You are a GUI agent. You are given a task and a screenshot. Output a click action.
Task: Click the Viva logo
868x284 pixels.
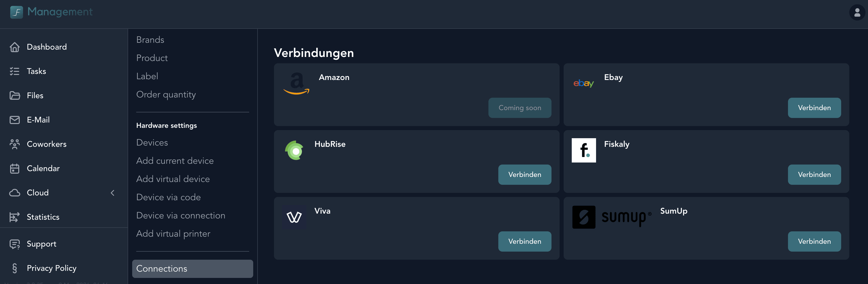tap(294, 217)
